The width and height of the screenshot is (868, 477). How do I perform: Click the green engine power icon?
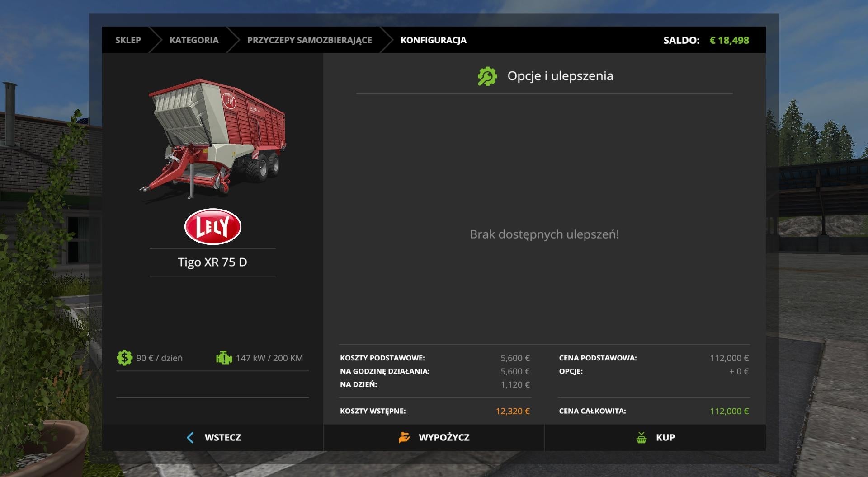pyautogui.click(x=224, y=358)
